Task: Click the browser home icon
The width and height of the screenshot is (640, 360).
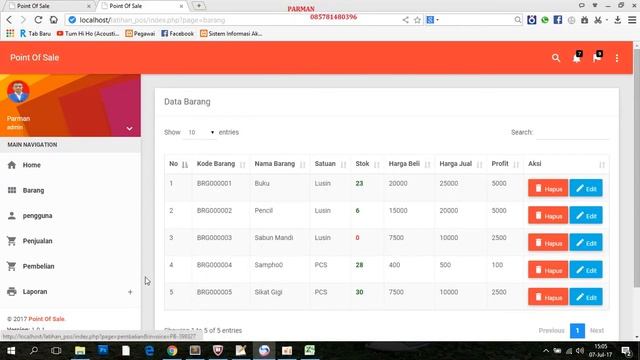Action: (53, 20)
